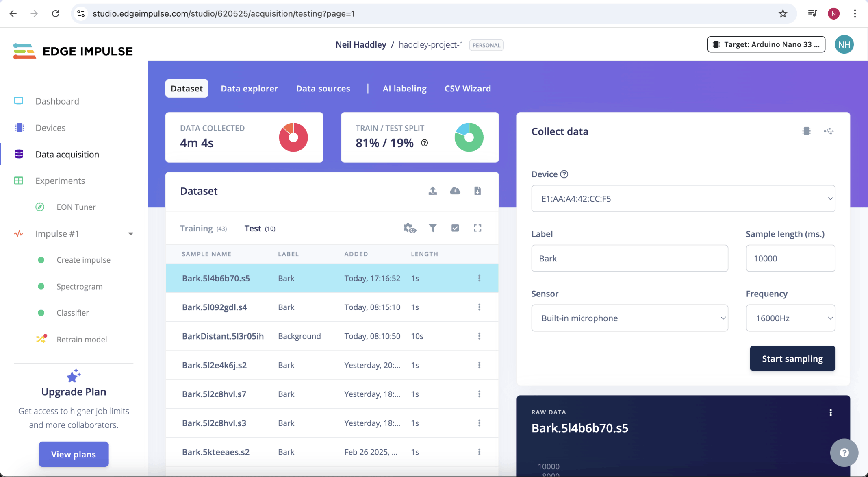Click the export file icon in the Dataset header
868x477 pixels.
coord(477,191)
